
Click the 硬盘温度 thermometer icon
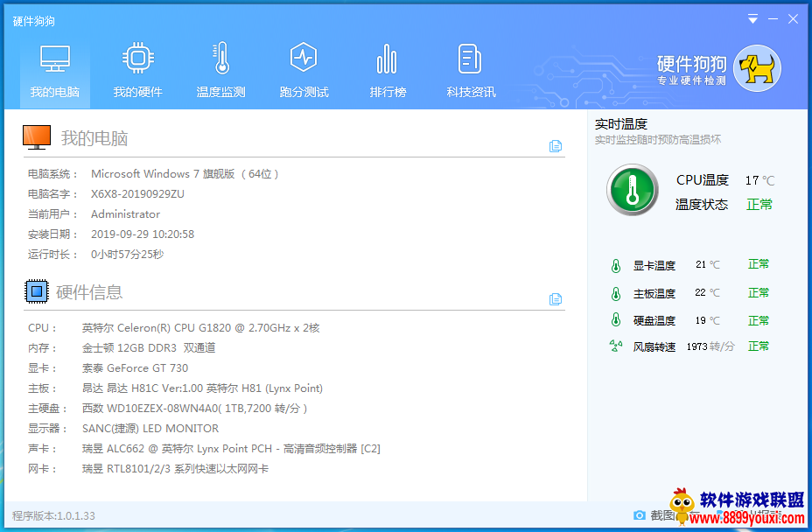point(616,319)
